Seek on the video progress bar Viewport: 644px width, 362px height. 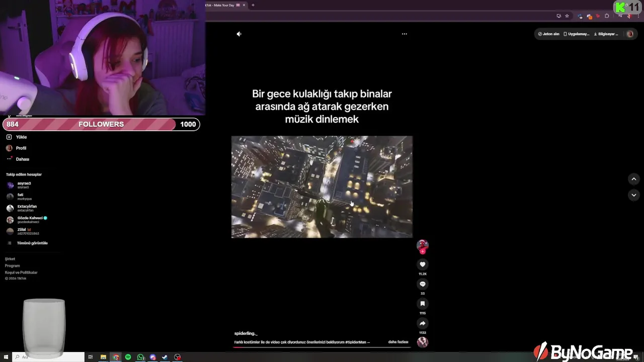322,347
